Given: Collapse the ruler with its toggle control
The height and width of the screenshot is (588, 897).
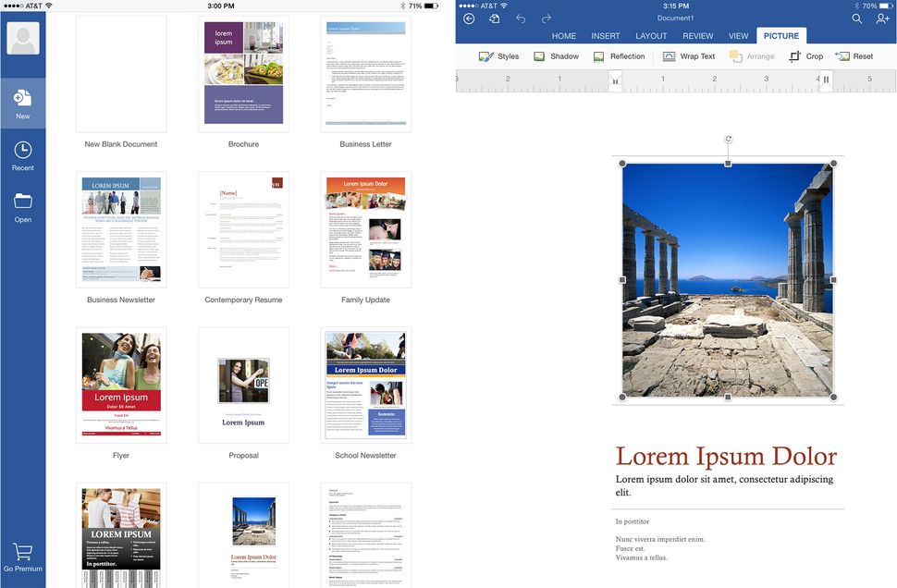Looking at the screenshot, I should pos(824,80).
